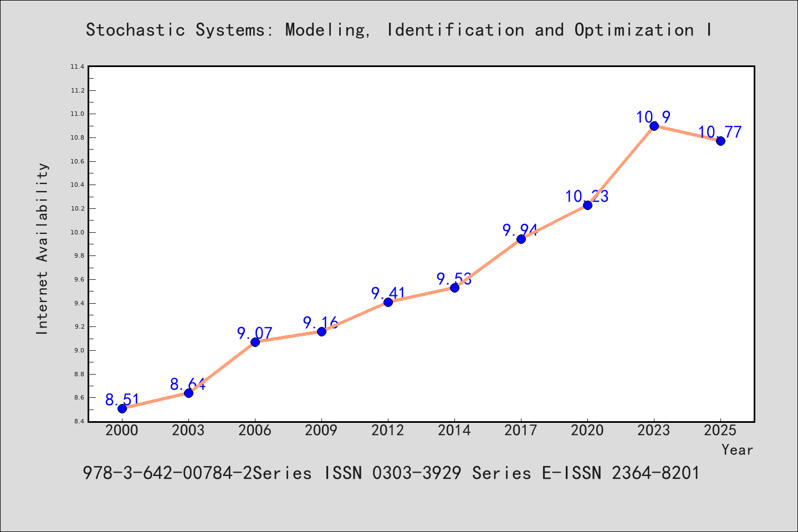
Task: Click x-axis tick label 2009
Action: pos(321,431)
